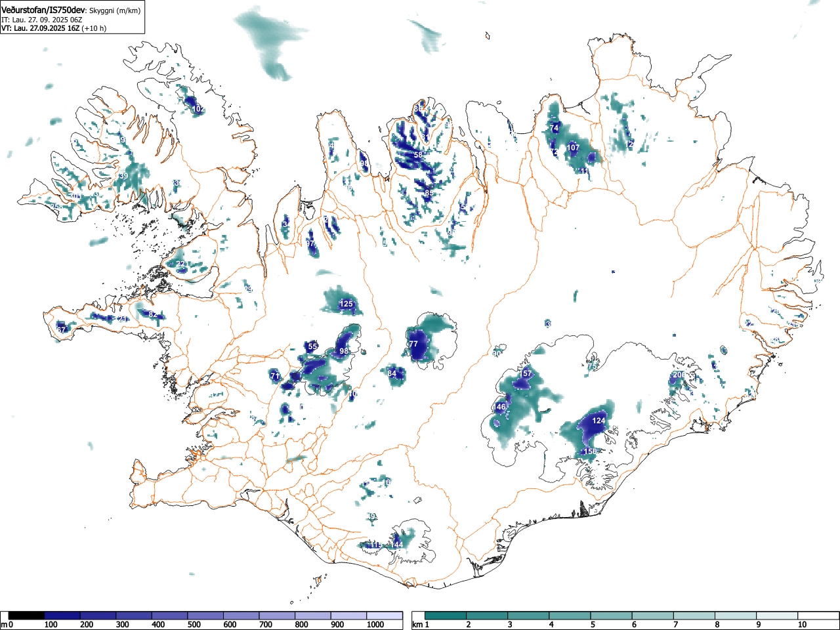Click the title 'Veðurstofan/IS750dev'

(x=43, y=10)
